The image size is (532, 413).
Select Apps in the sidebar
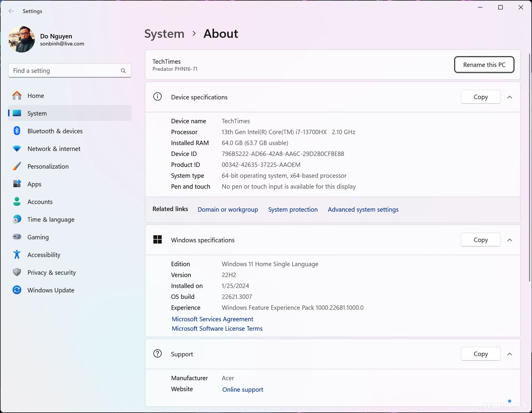point(70,184)
